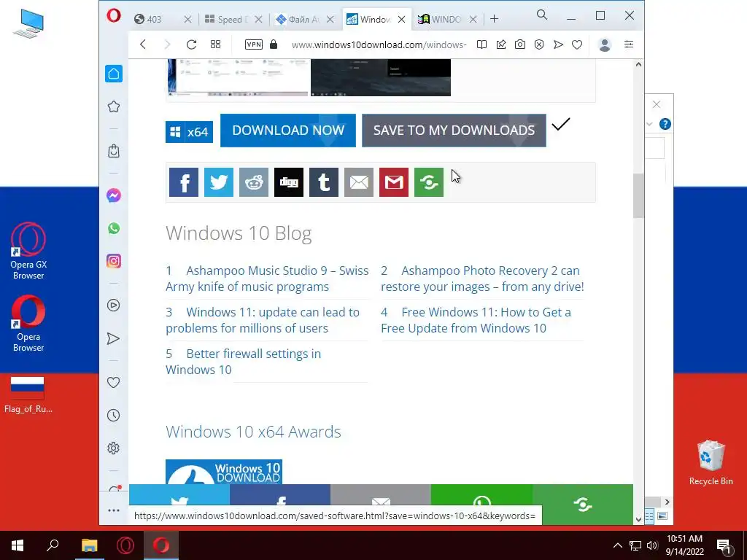
Task: Share page via red Gmail icon
Action: point(394,182)
